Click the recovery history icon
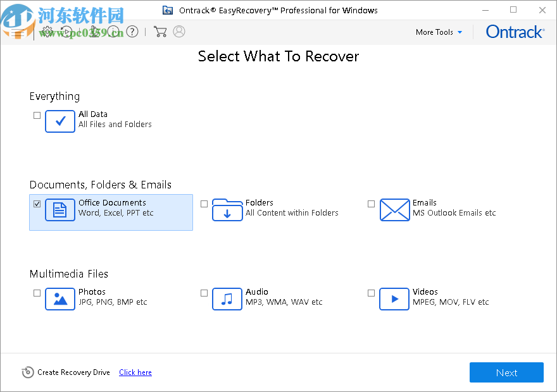Image resolution: width=557 pixels, height=392 pixels. pyautogui.click(x=66, y=32)
